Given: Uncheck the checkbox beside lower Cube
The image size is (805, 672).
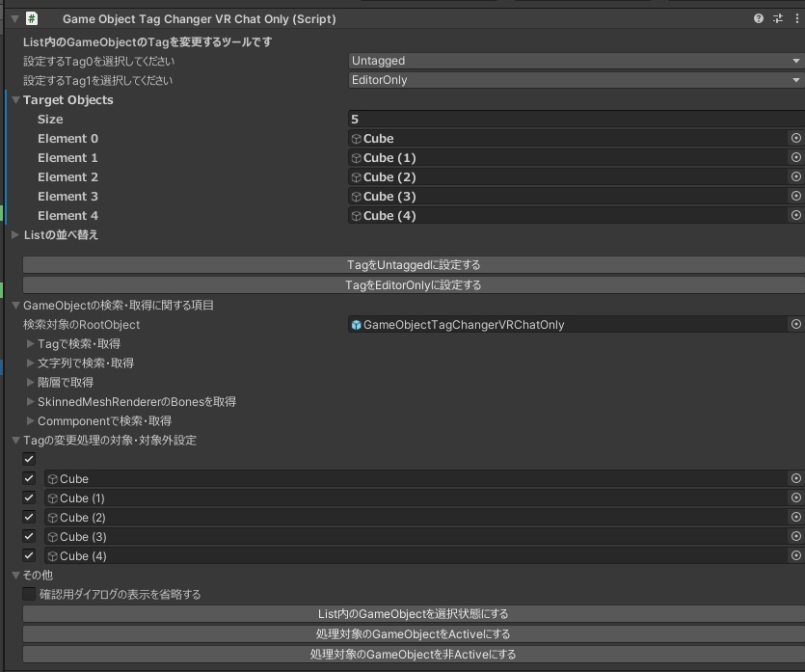Looking at the screenshot, I should (x=29, y=478).
